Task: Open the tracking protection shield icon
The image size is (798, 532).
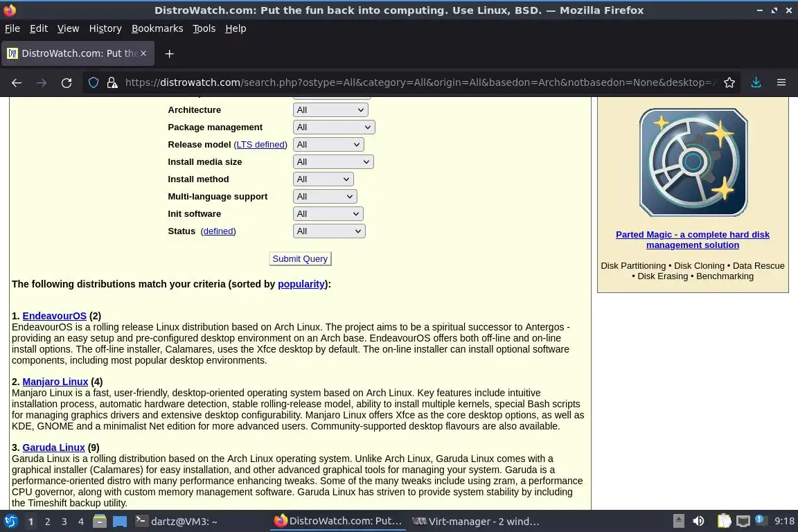Action: click(x=94, y=82)
